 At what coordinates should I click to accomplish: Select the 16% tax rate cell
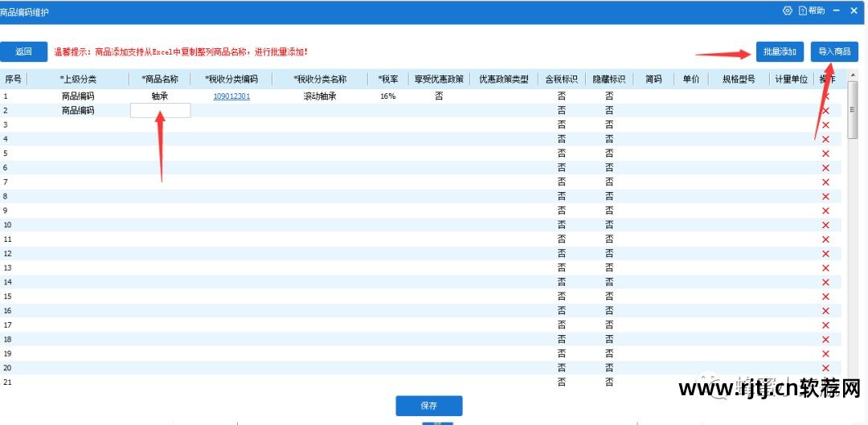click(388, 96)
